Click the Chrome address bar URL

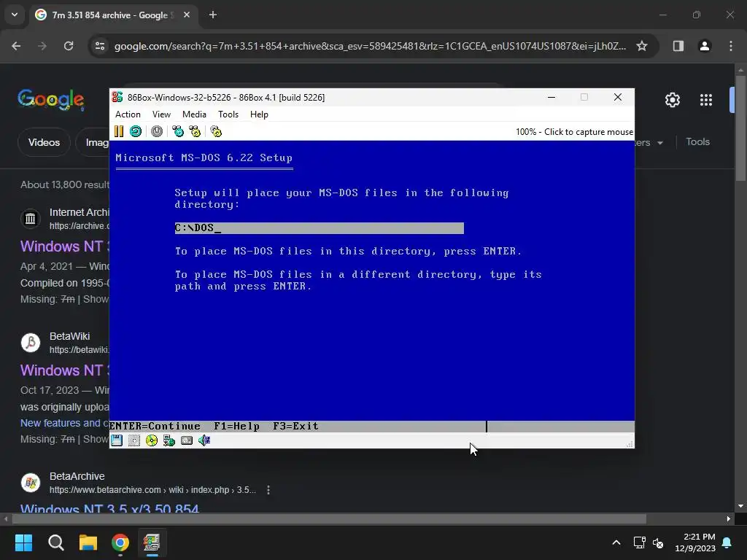370,46
